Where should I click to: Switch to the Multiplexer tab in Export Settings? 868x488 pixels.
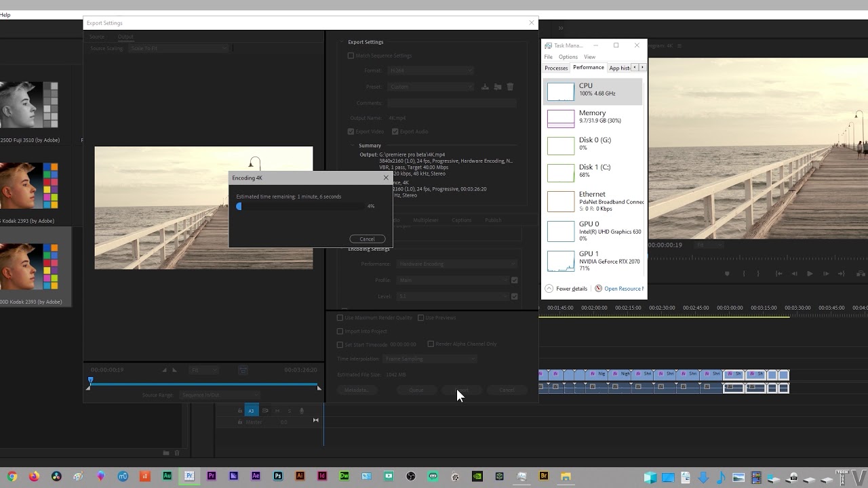426,220
